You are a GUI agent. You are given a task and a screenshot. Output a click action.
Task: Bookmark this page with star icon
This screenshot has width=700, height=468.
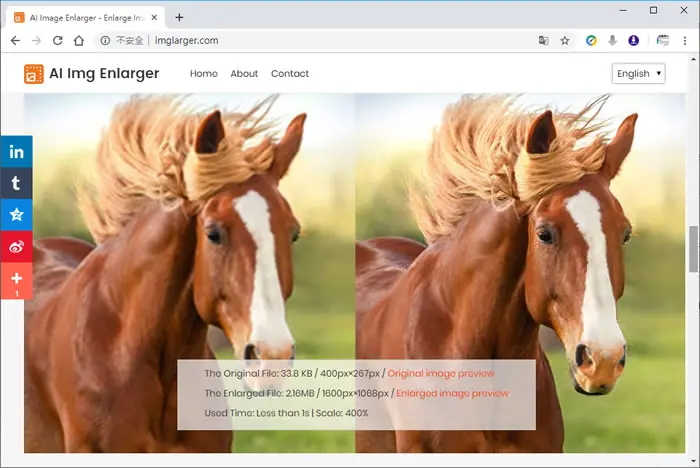pyautogui.click(x=565, y=41)
